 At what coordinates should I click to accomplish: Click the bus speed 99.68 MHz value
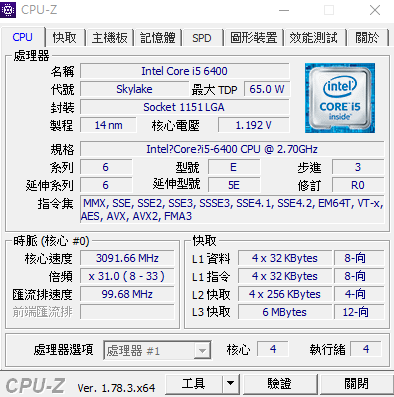pyautogui.click(x=127, y=294)
